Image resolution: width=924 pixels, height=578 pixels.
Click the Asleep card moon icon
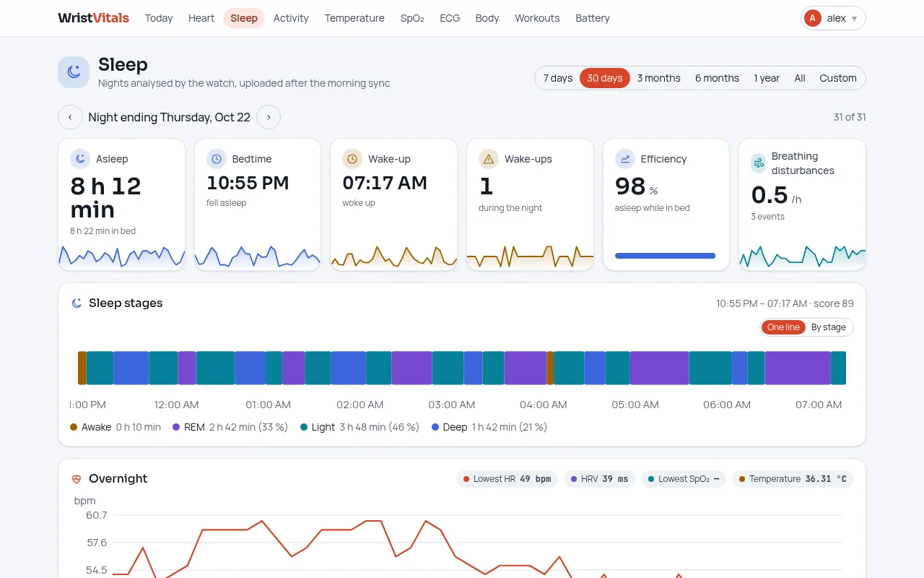click(x=80, y=159)
